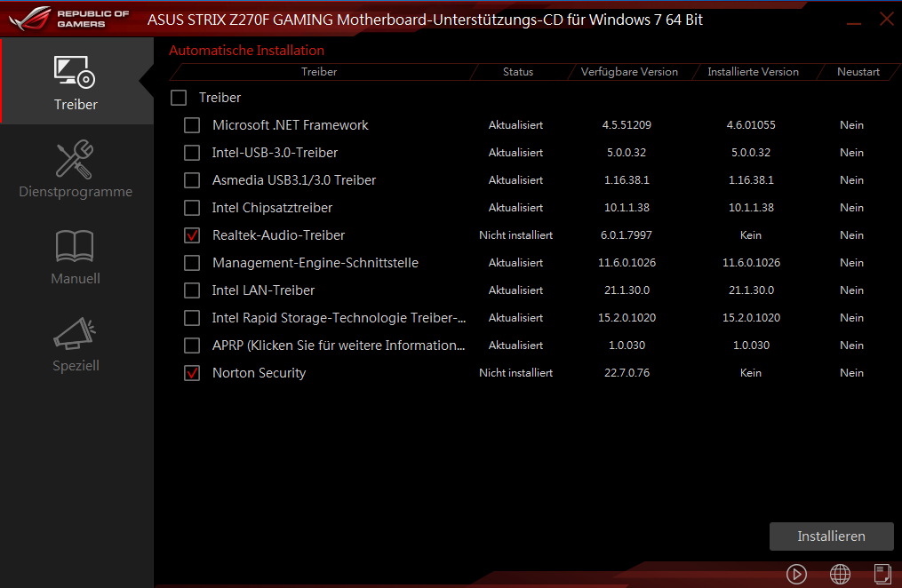
Task: Click Nicht installiert status for Norton Security
Action: point(515,373)
